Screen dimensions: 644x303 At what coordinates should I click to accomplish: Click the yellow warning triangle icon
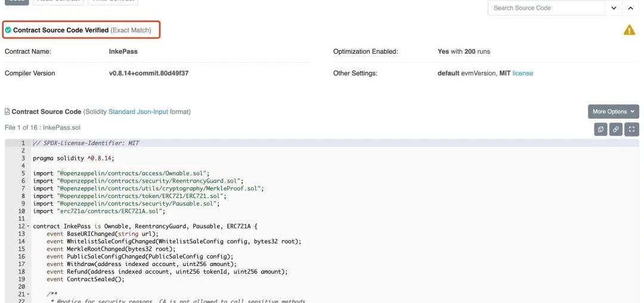click(629, 30)
